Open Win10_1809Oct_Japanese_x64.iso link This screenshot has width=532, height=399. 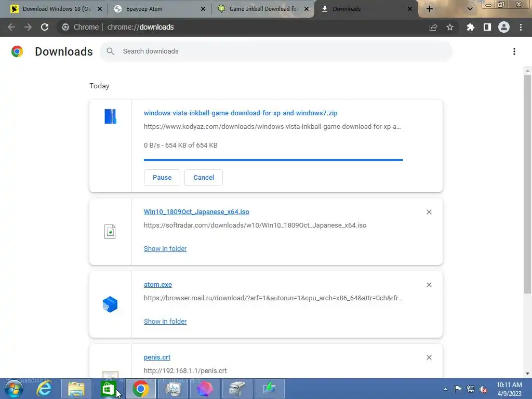click(x=196, y=212)
